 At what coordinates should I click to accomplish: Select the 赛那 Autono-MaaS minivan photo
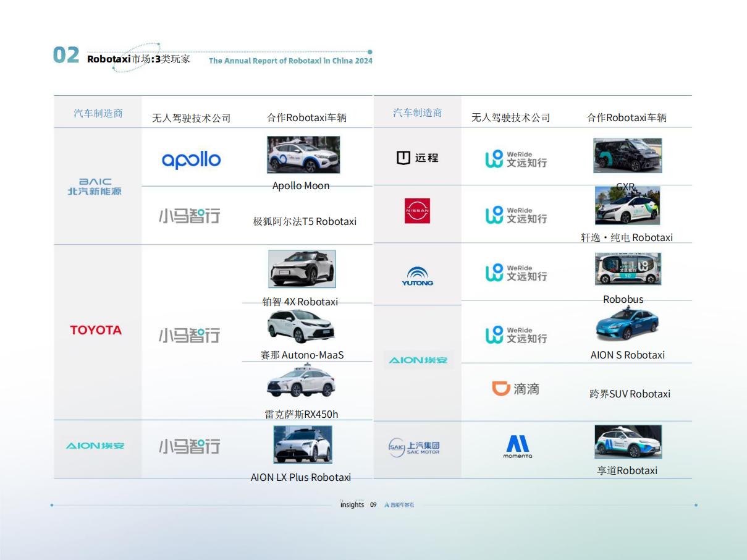pyautogui.click(x=301, y=326)
